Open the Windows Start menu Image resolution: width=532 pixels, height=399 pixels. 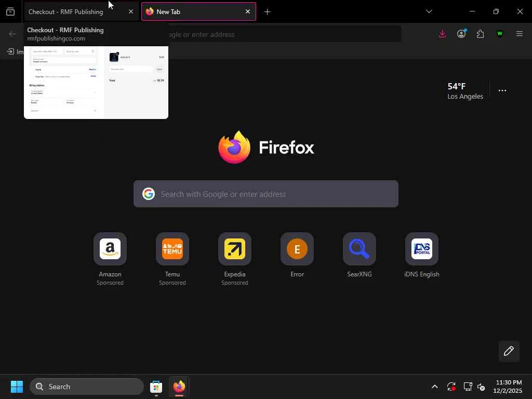point(17,387)
